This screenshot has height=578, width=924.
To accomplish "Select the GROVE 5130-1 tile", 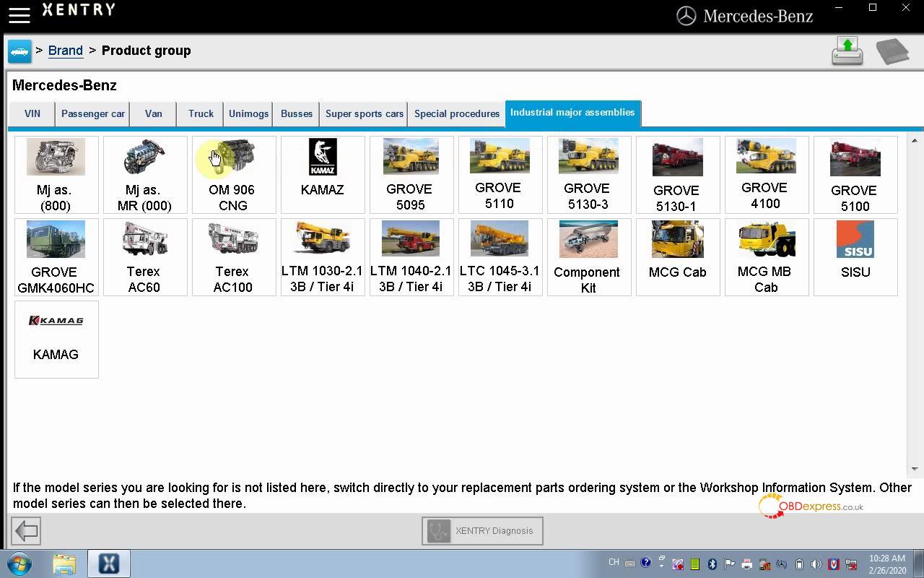I will pyautogui.click(x=678, y=175).
